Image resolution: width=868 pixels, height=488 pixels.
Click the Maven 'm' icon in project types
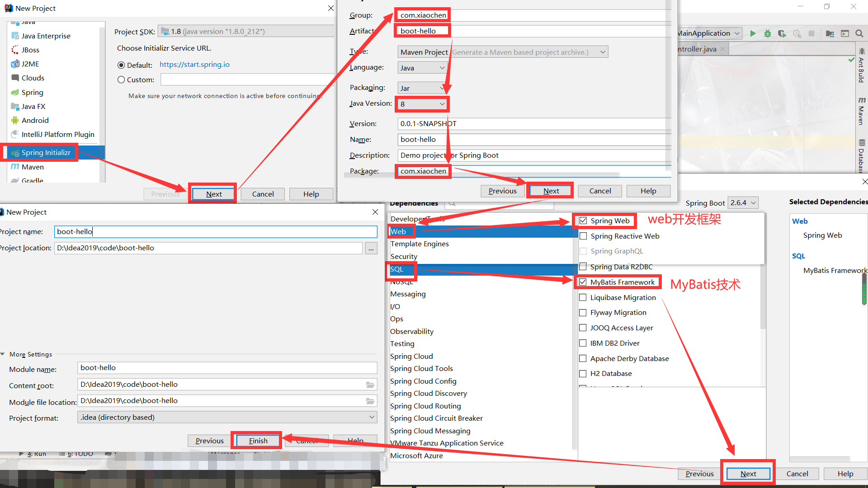pos(15,167)
